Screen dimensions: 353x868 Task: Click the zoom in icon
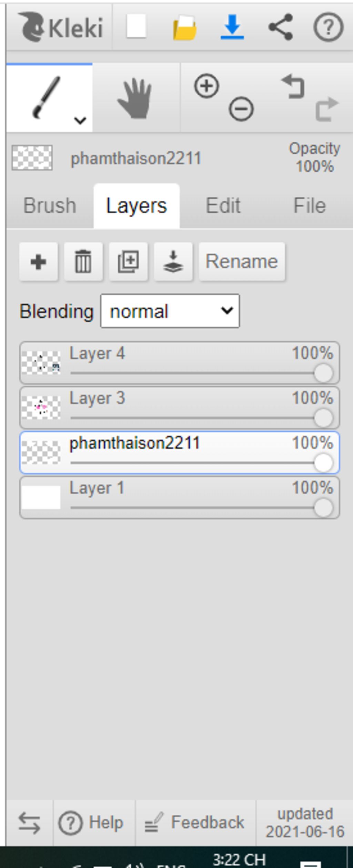coord(206,86)
